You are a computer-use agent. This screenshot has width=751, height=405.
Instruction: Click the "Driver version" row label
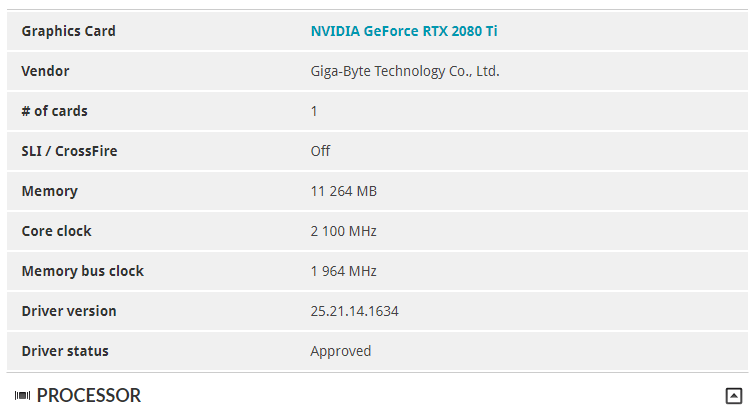point(69,311)
